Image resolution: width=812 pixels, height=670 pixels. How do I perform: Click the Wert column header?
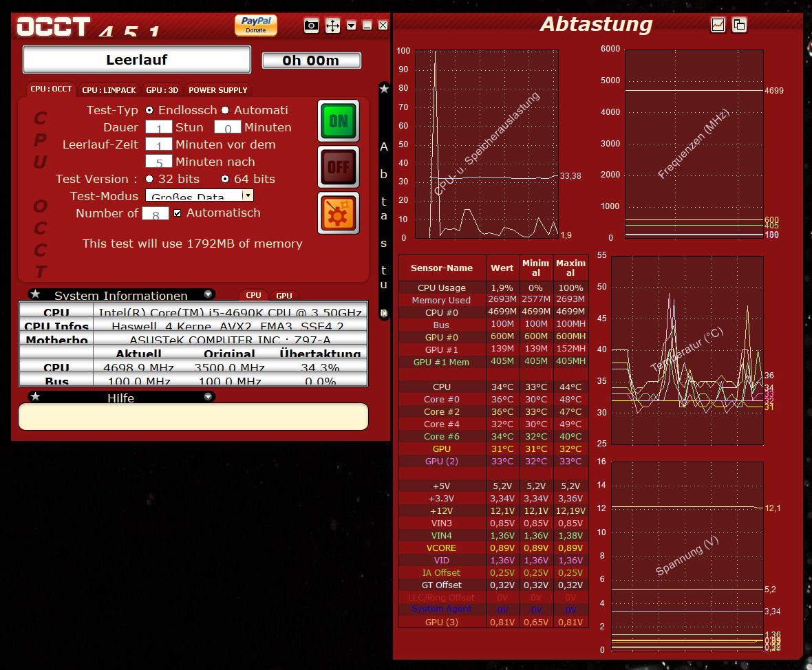pos(502,268)
